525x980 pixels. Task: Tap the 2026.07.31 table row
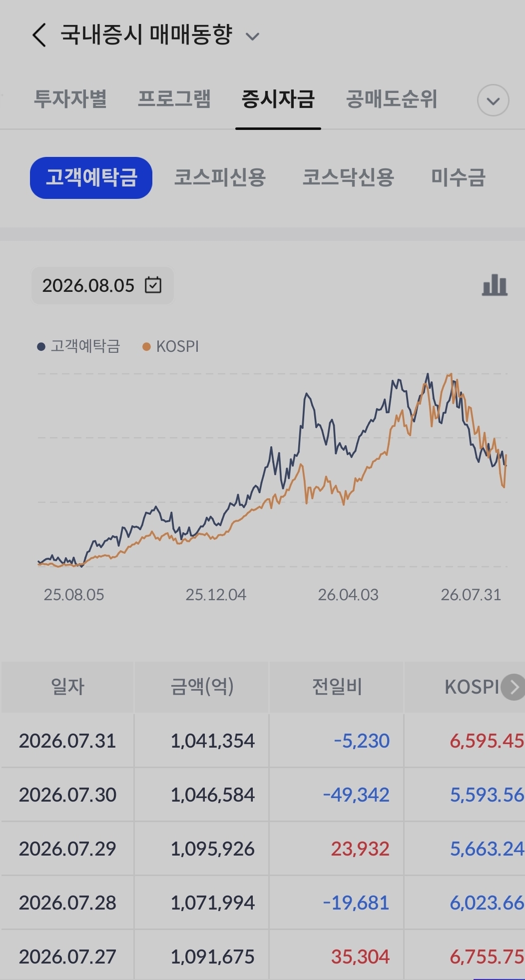(x=263, y=741)
